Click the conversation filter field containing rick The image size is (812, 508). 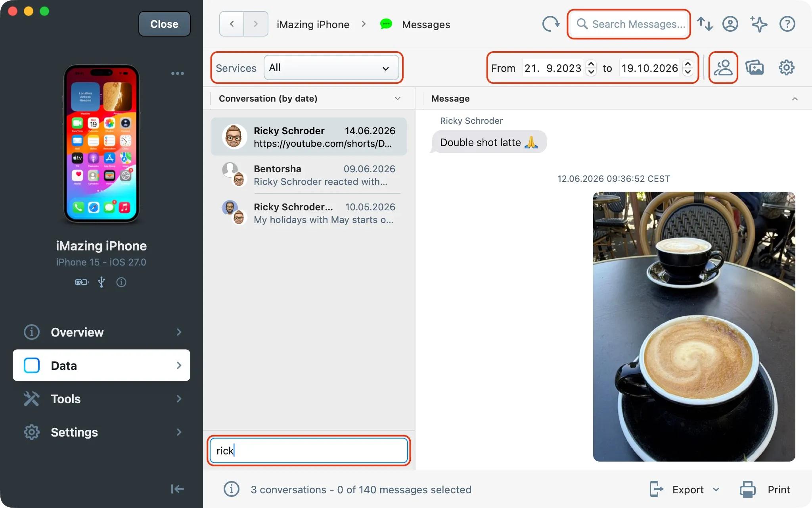click(308, 450)
